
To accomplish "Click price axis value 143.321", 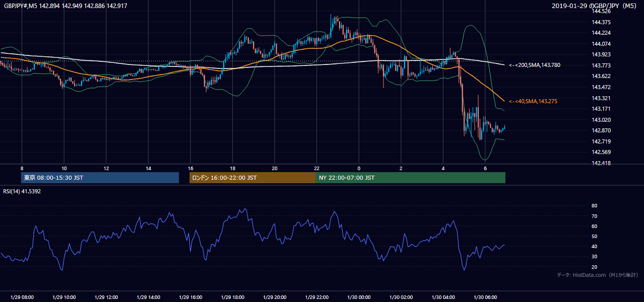I will [x=601, y=98].
